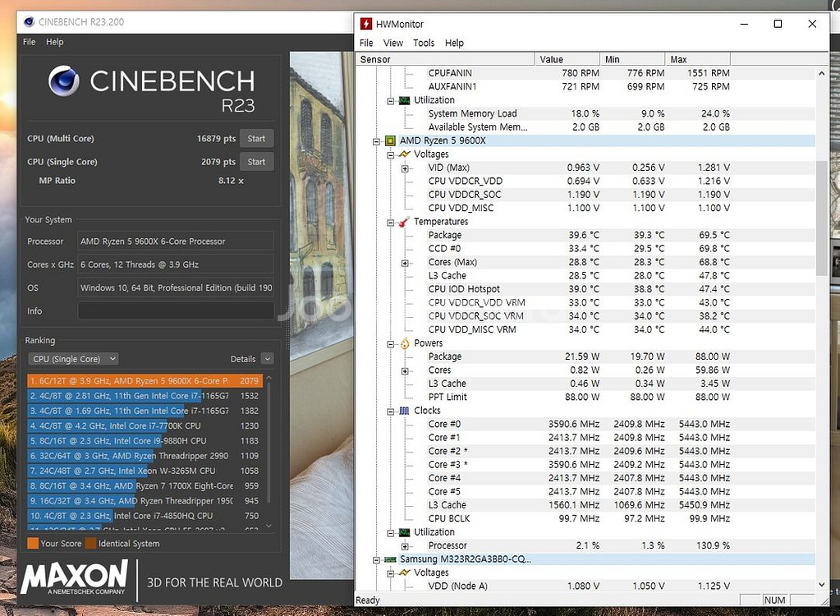Click the Voltages lightning icon under Ryzen
Viewport: 840px width, 616px height.
pos(405,154)
